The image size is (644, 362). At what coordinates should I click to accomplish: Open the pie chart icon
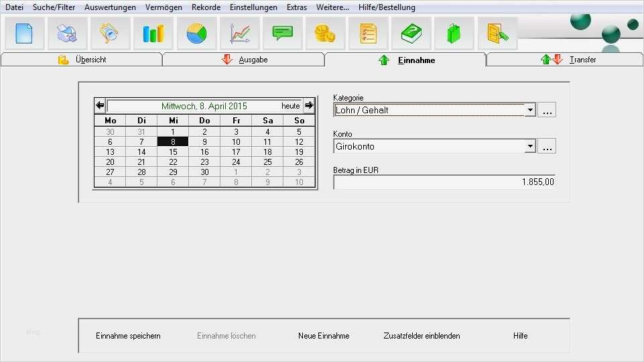[197, 34]
